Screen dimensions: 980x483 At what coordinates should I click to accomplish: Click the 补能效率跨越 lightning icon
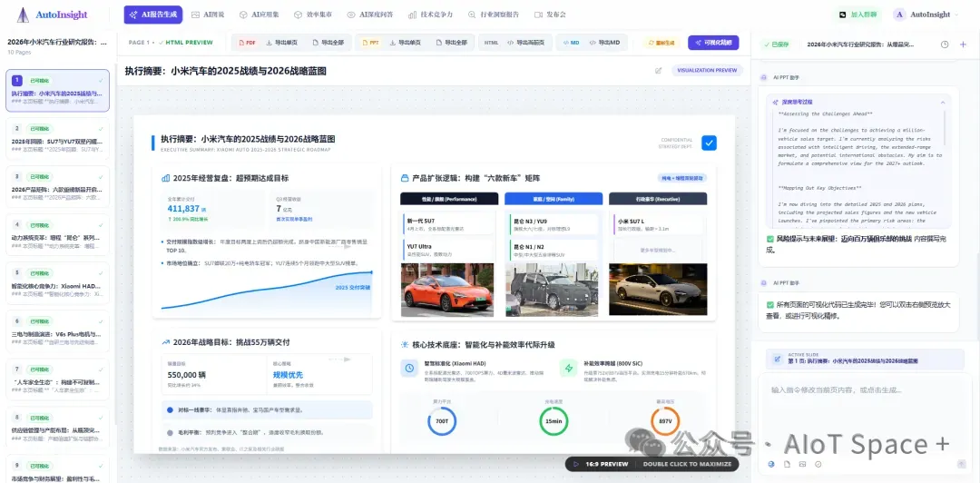click(x=569, y=368)
